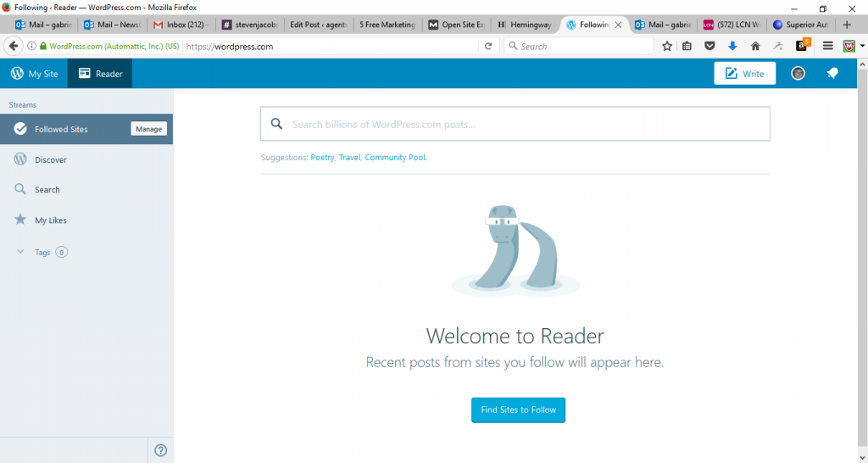The image size is (868, 463).
Task: Show bookmarks list icon in toolbar
Action: pos(687,46)
